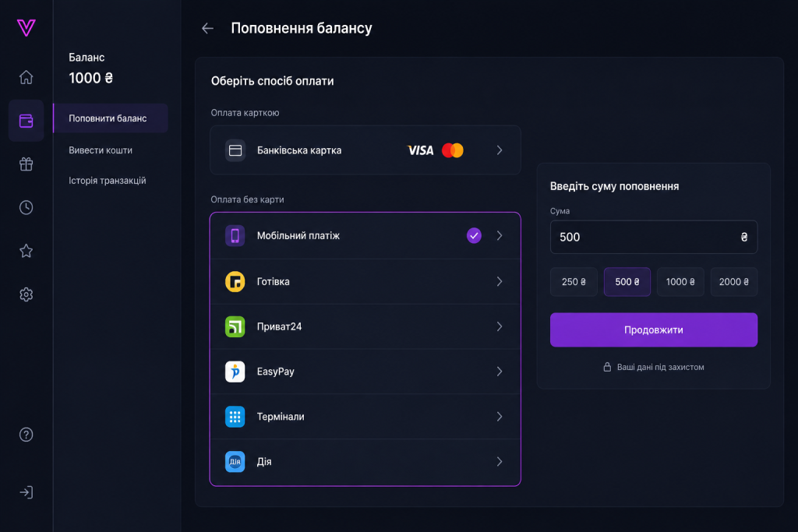Click the Сума amount input field
The image size is (798, 532).
point(654,237)
